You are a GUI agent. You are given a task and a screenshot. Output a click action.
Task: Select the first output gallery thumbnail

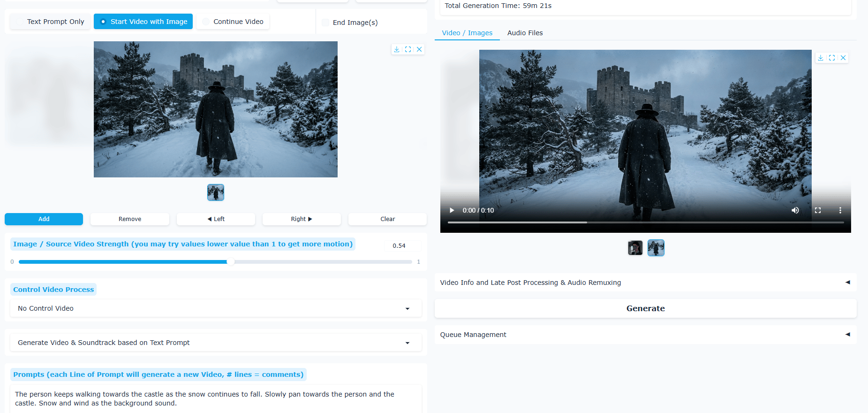pyautogui.click(x=635, y=248)
